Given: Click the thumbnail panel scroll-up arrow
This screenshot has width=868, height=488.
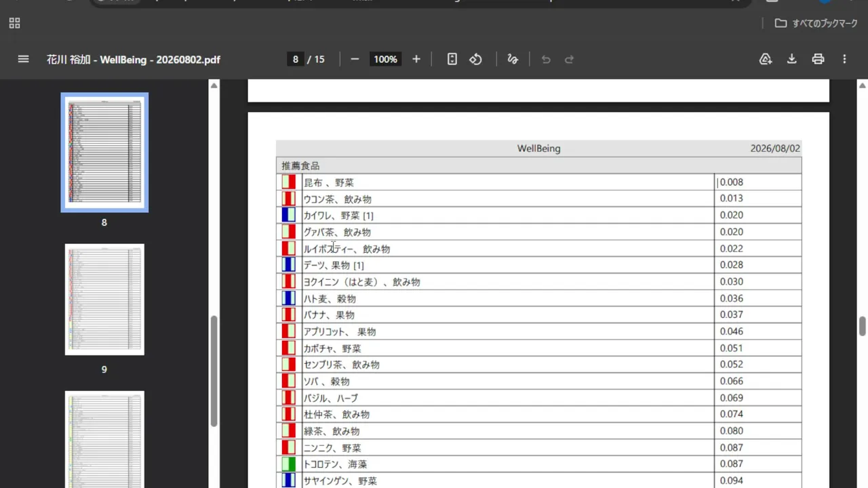Looking at the screenshot, I should [214, 85].
